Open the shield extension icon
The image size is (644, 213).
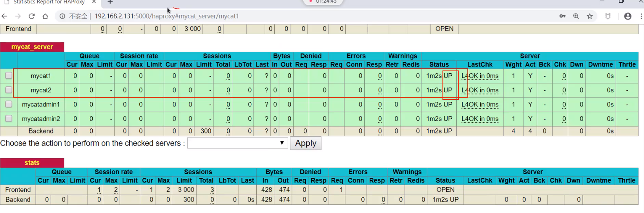pyautogui.click(x=608, y=16)
